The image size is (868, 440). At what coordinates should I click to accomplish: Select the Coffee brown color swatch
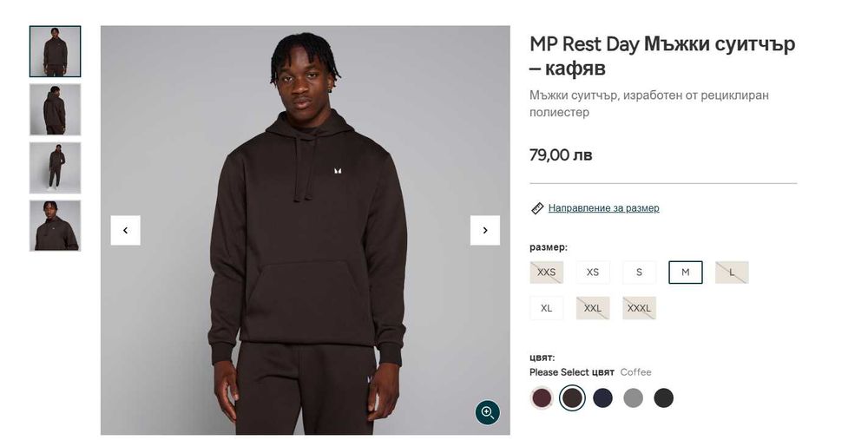click(x=572, y=397)
